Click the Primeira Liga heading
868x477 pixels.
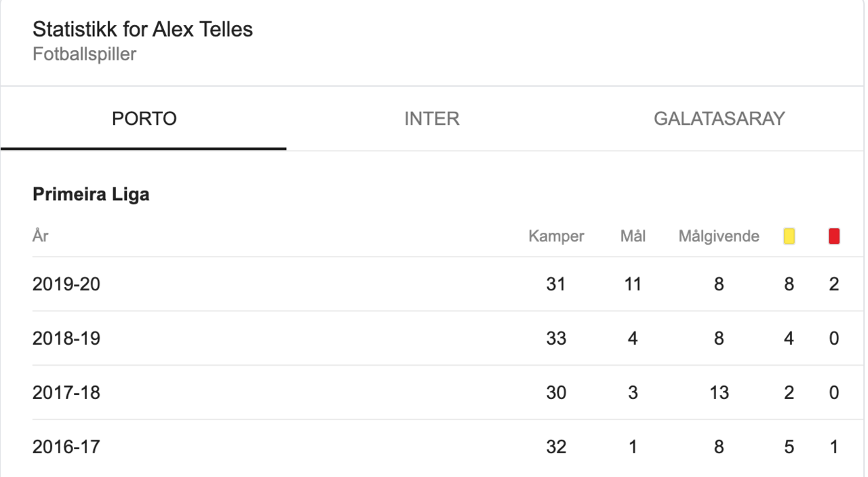pos(91,195)
